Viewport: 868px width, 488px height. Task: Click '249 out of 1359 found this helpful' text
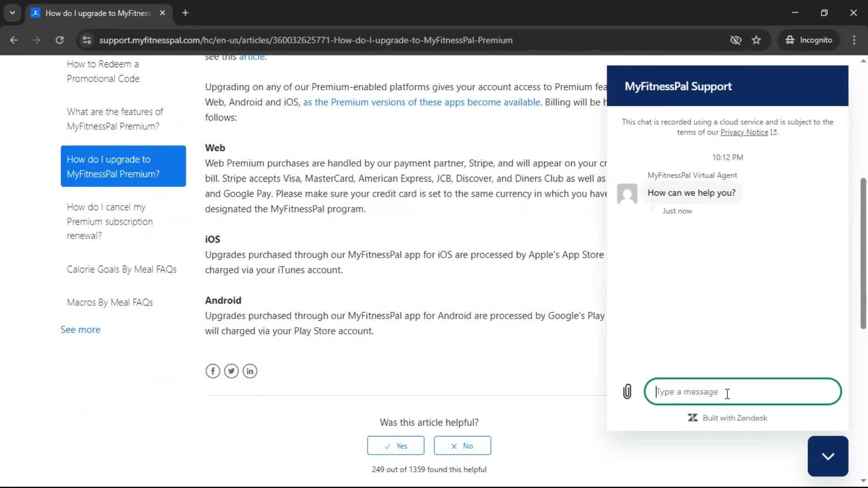[x=429, y=469]
